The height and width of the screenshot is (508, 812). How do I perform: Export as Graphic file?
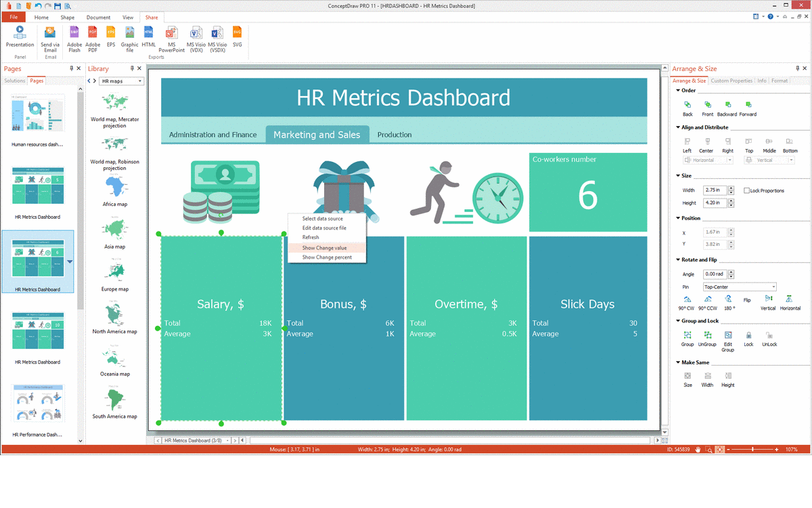129,39
